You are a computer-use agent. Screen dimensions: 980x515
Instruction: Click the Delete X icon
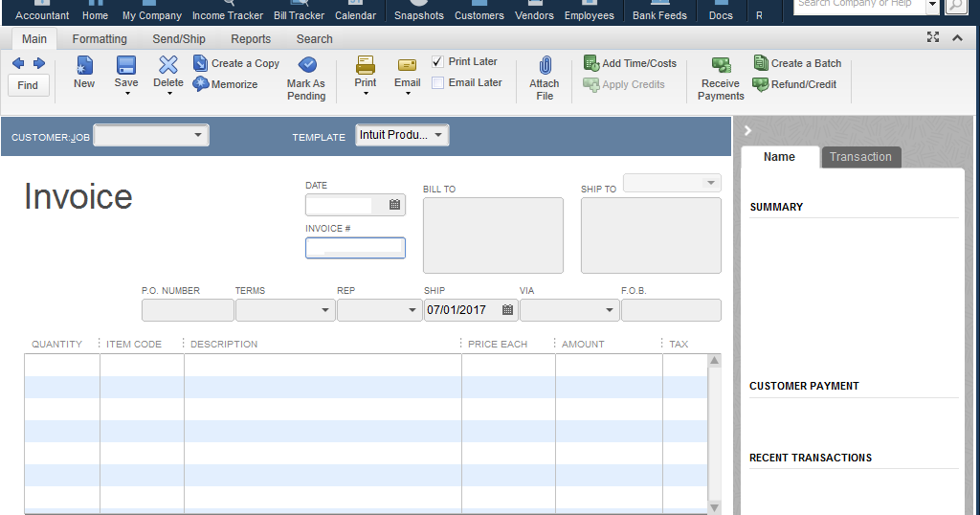[168, 65]
